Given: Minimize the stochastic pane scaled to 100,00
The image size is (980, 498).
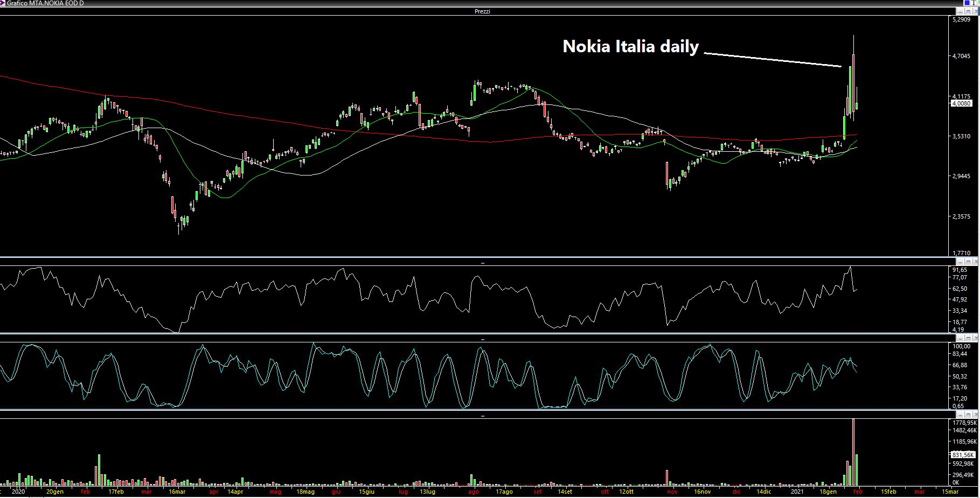Looking at the screenshot, I should click(960, 338).
